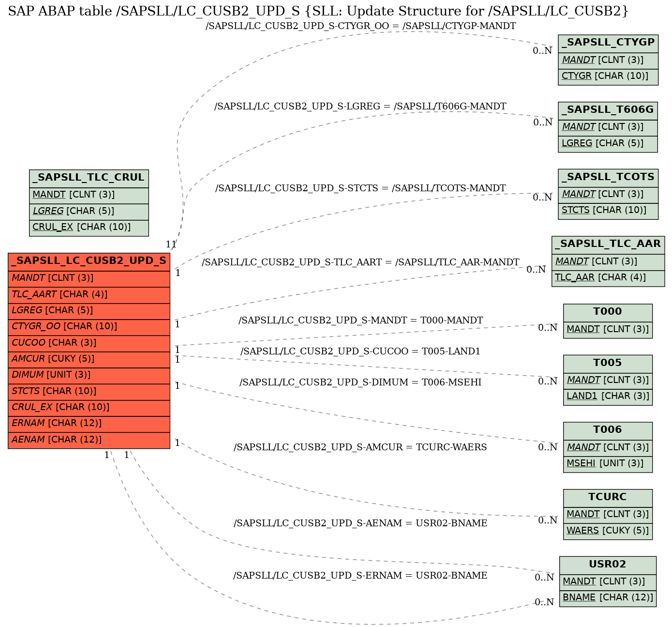
Task: Open the _SAPSLL_TCOTS table header
Action: [608, 178]
